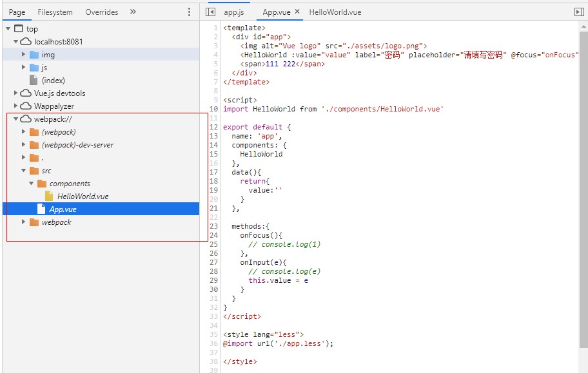Click the dot-named folder icon

(34, 158)
